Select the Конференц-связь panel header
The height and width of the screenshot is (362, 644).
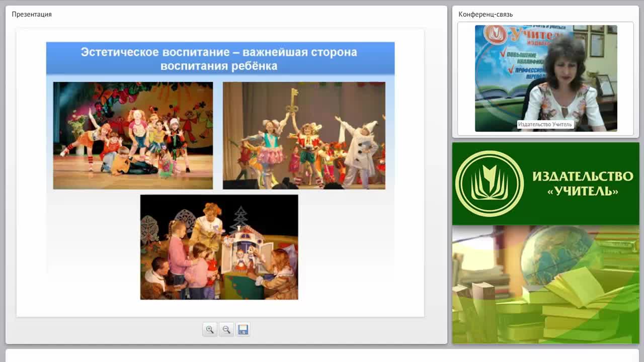tap(486, 14)
